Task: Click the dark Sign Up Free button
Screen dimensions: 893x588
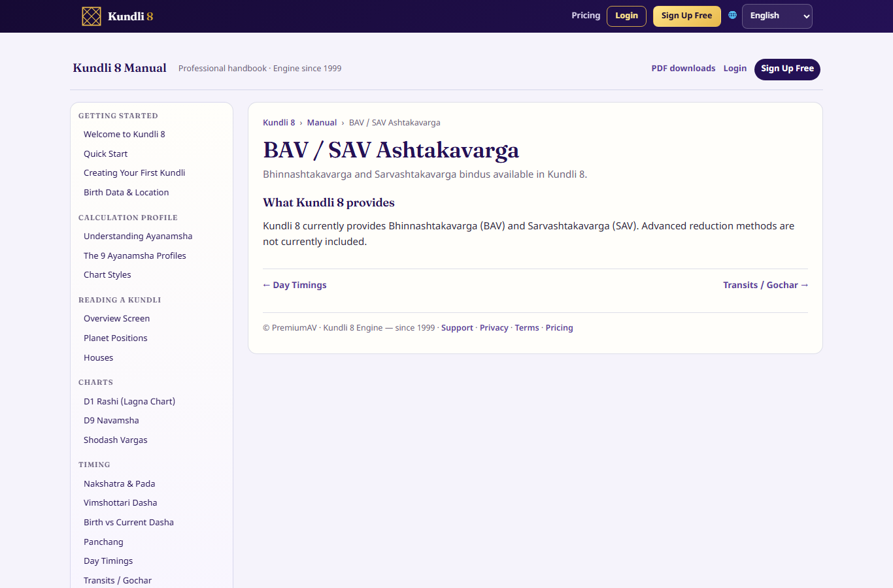Action: 787,69
